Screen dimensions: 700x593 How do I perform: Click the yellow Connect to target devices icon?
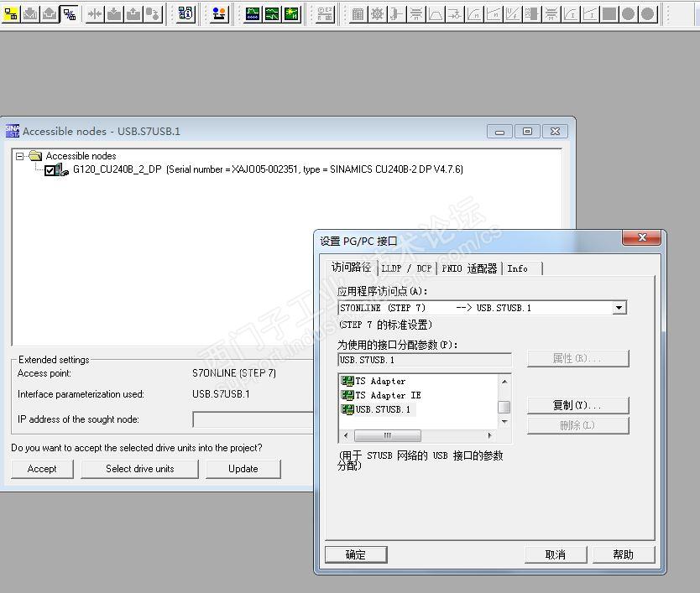click(10, 14)
